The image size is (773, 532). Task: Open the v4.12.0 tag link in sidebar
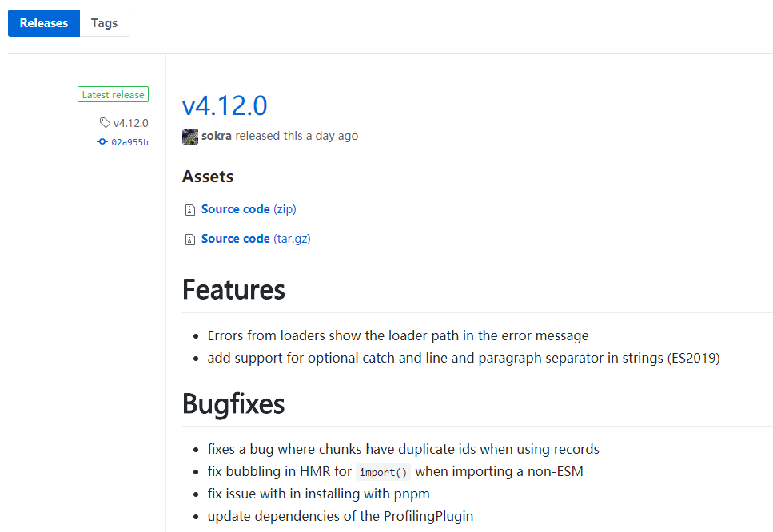pos(130,123)
